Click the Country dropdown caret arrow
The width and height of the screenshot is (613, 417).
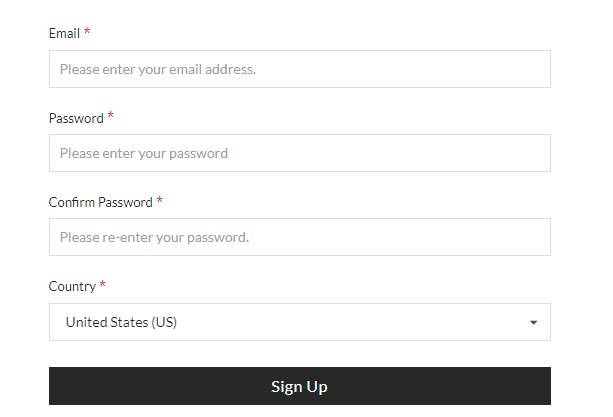point(533,323)
